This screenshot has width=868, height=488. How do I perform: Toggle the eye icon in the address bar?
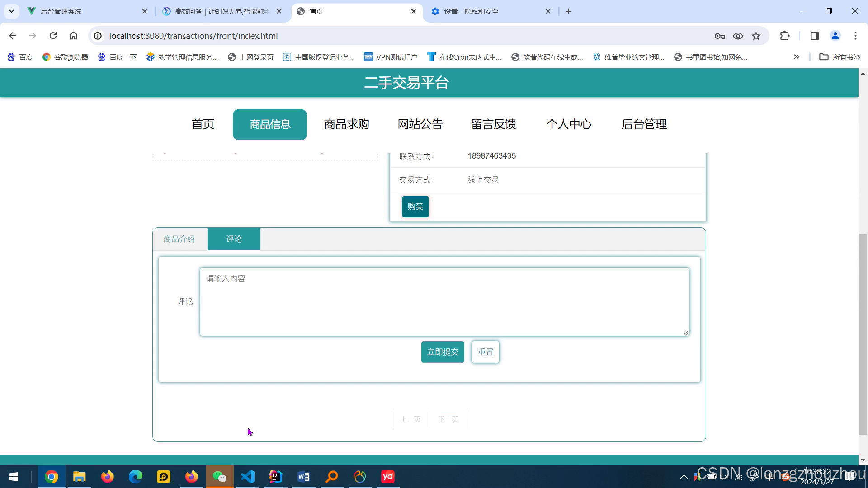738,36
